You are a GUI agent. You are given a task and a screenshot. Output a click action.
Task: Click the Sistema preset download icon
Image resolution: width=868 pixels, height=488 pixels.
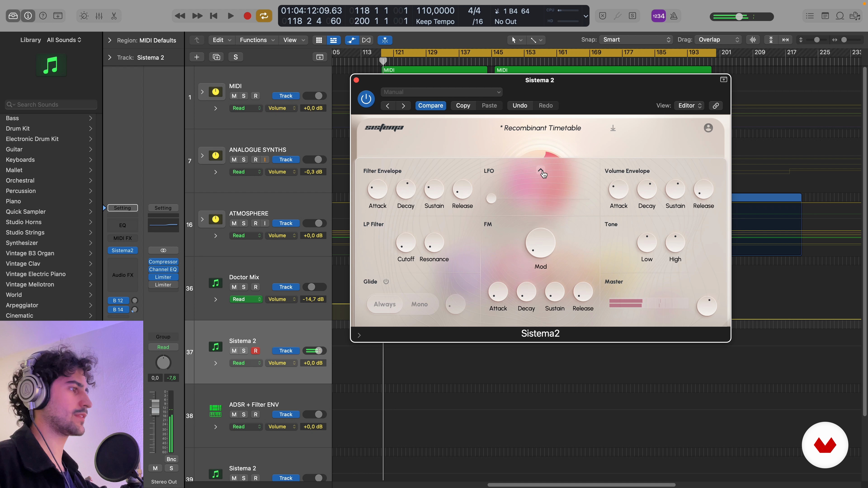click(x=613, y=128)
